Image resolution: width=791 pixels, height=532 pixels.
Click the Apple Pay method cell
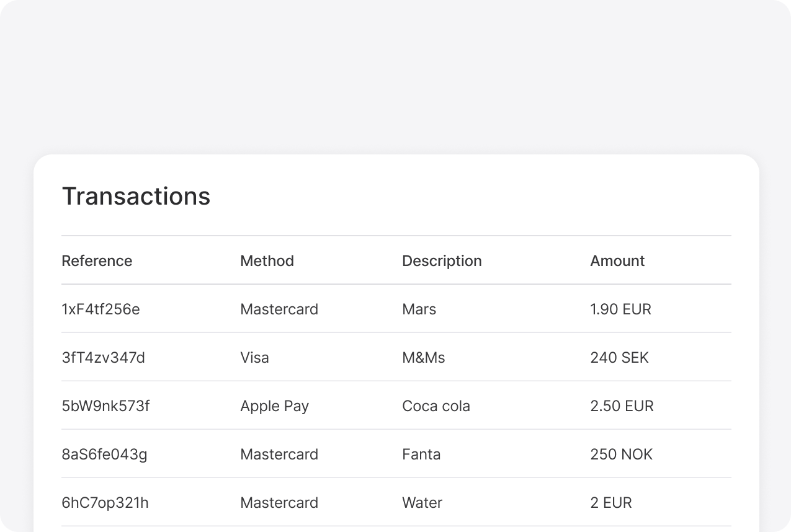[x=274, y=406]
